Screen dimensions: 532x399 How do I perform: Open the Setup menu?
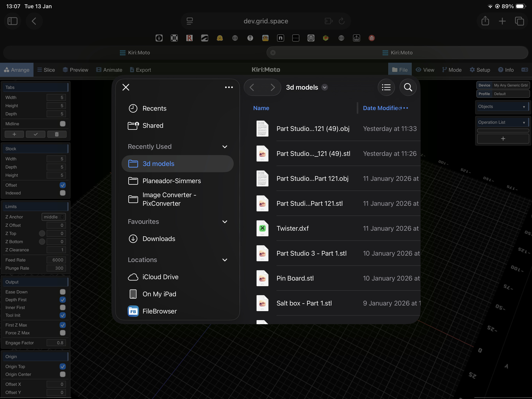coord(480,70)
